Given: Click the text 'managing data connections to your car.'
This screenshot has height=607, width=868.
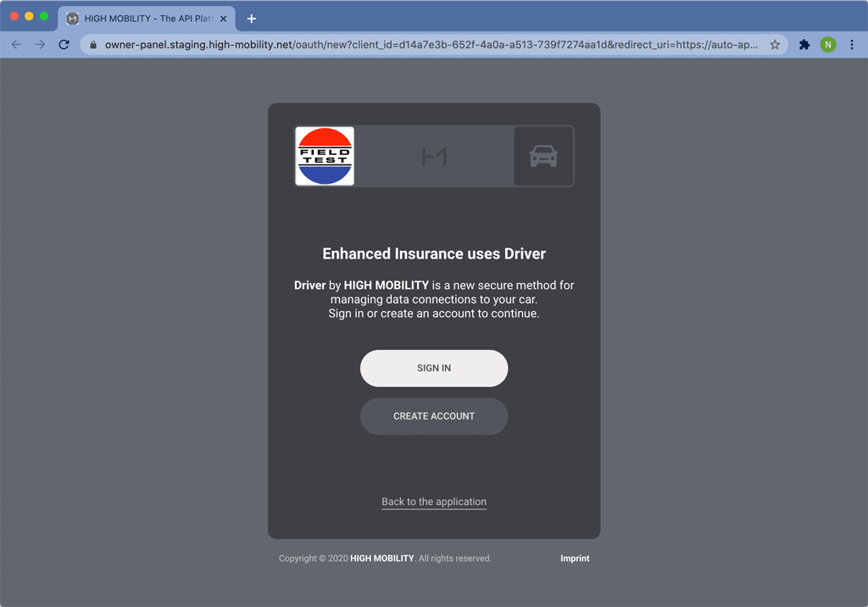Looking at the screenshot, I should (434, 299).
